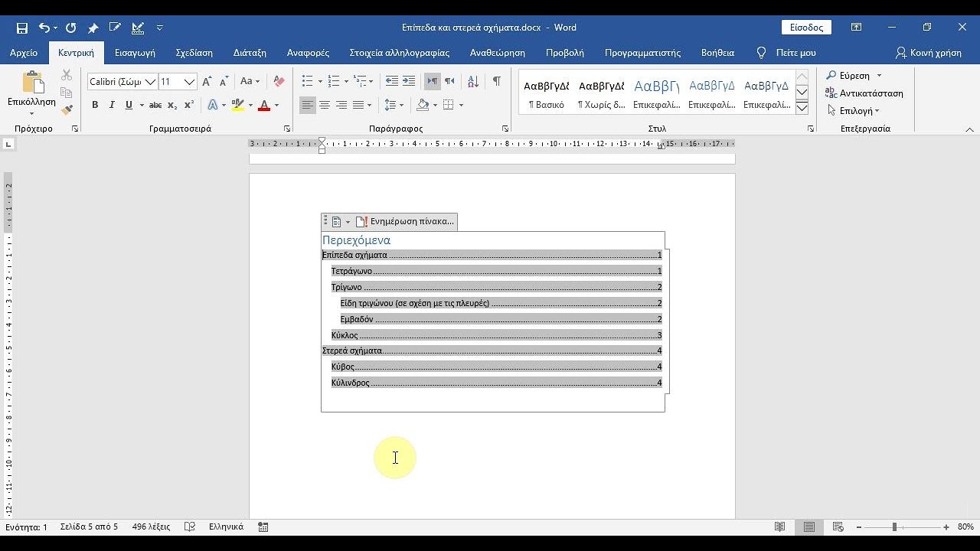Set right-to-left text direction

click(449, 81)
